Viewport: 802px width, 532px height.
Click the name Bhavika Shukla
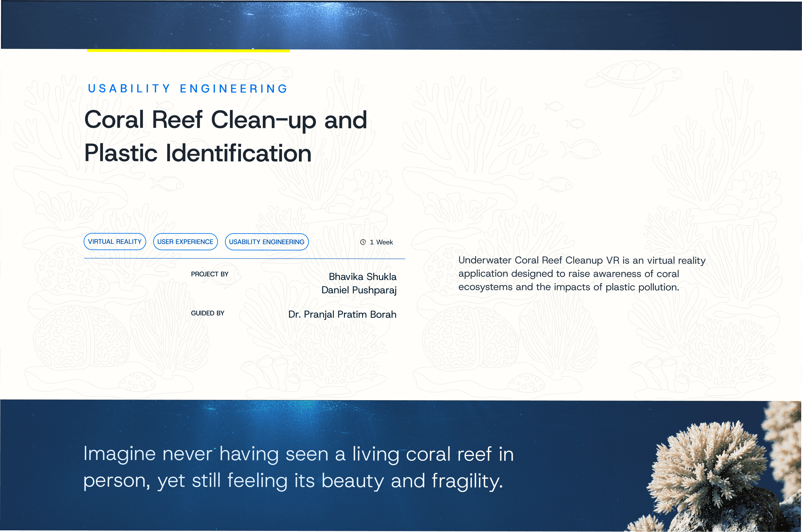[362, 276]
